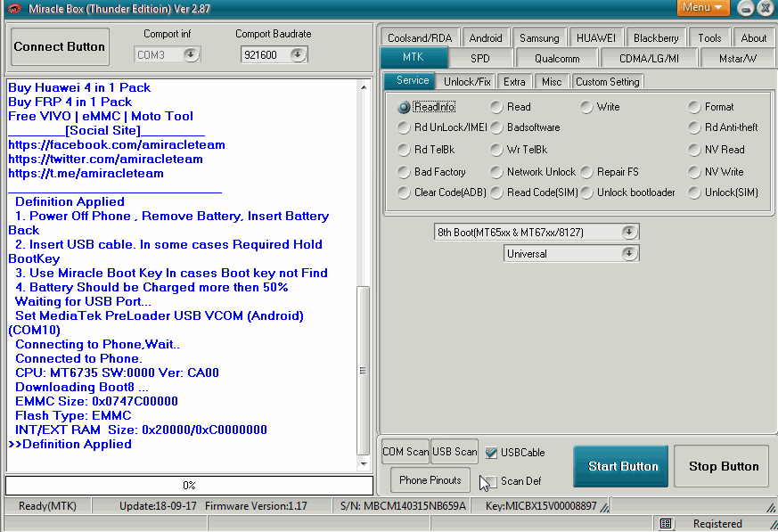Click the t.me/amiracleteam link in log

[86, 174]
